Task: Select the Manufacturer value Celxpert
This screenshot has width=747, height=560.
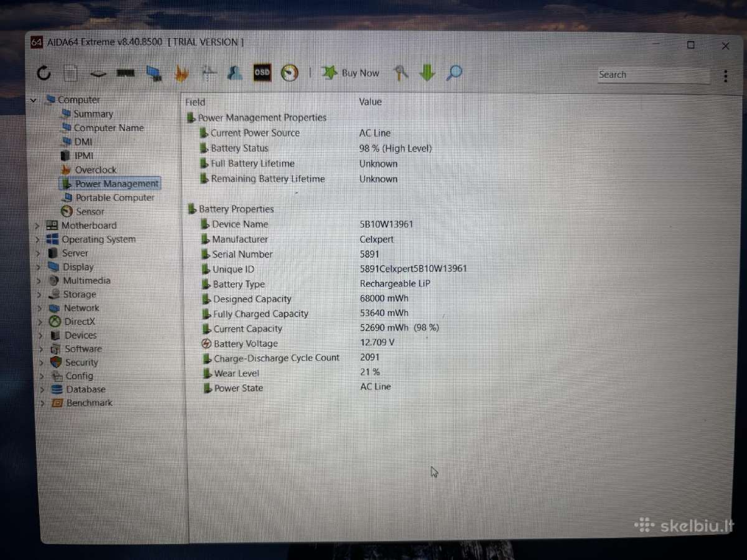Action: coord(377,239)
